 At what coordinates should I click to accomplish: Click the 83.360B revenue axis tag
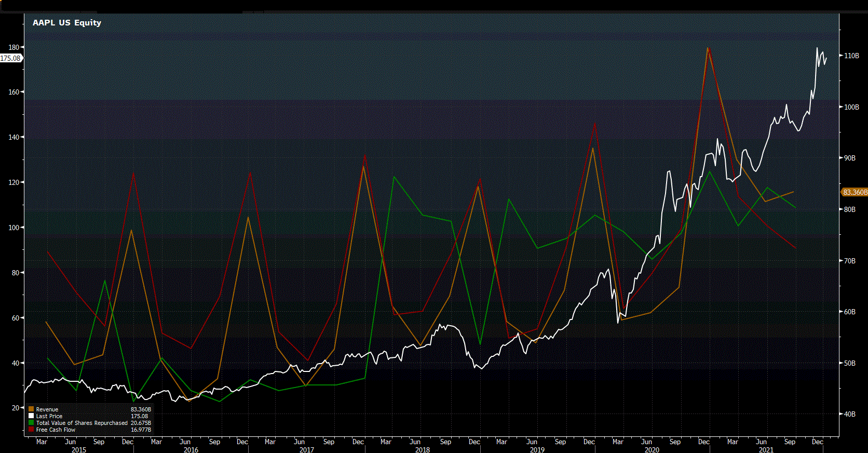pyautogui.click(x=855, y=192)
